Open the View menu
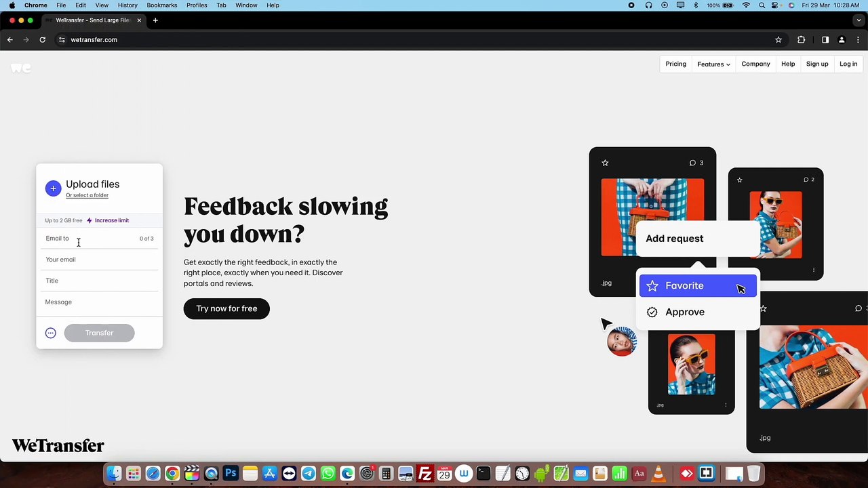 click(x=102, y=5)
